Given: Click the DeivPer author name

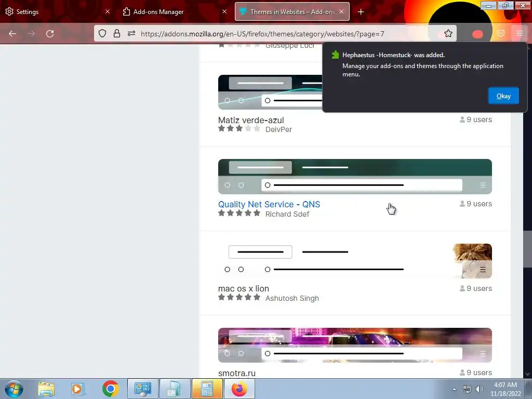Looking at the screenshot, I should tap(278, 129).
